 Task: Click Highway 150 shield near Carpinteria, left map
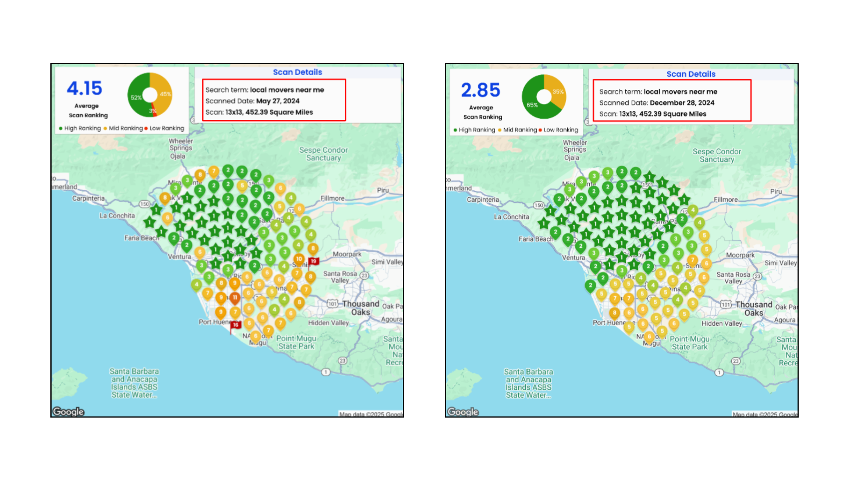[x=145, y=204]
